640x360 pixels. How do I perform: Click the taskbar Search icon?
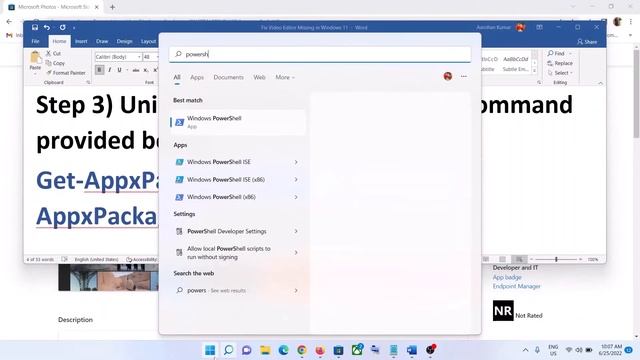tap(229, 350)
